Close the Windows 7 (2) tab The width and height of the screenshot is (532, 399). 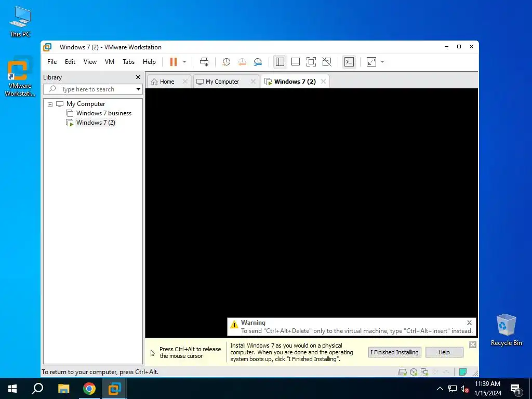tap(323, 82)
